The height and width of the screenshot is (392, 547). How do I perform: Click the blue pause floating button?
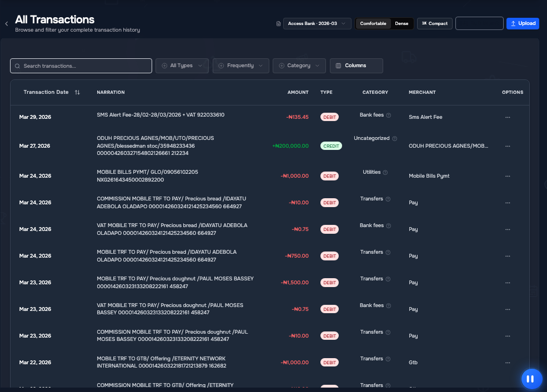pyautogui.click(x=531, y=379)
